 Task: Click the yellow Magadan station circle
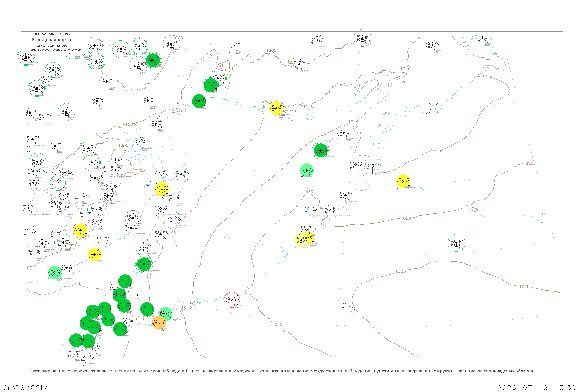(x=276, y=108)
